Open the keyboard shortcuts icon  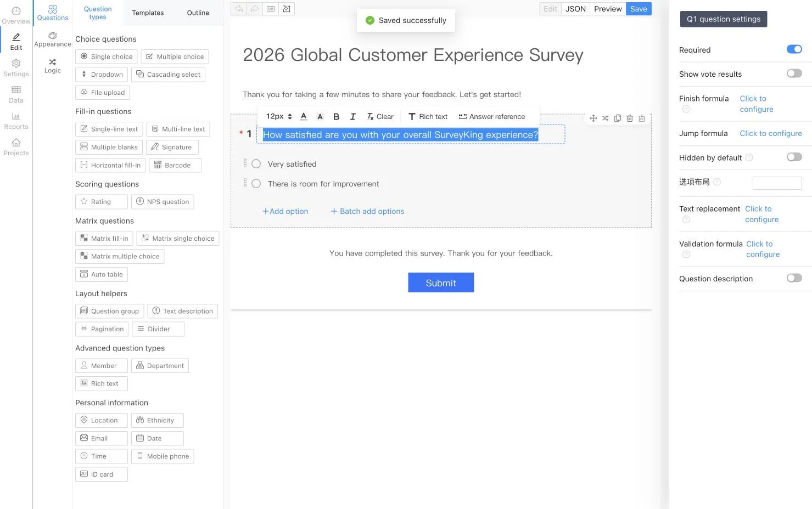[271, 9]
